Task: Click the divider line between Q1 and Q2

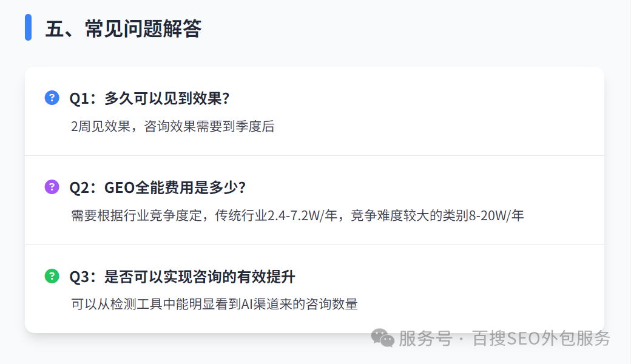Action: pos(314,155)
